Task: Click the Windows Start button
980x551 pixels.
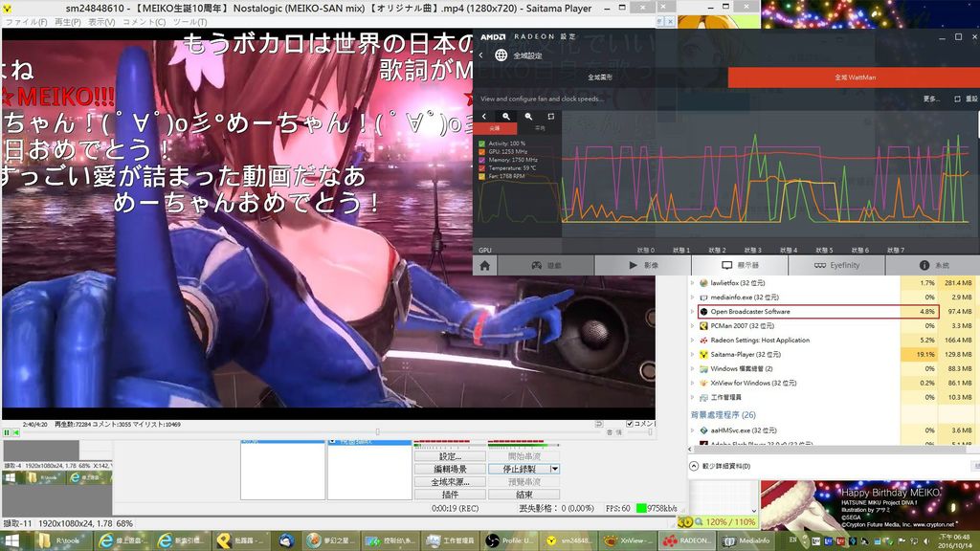Action: point(11,541)
